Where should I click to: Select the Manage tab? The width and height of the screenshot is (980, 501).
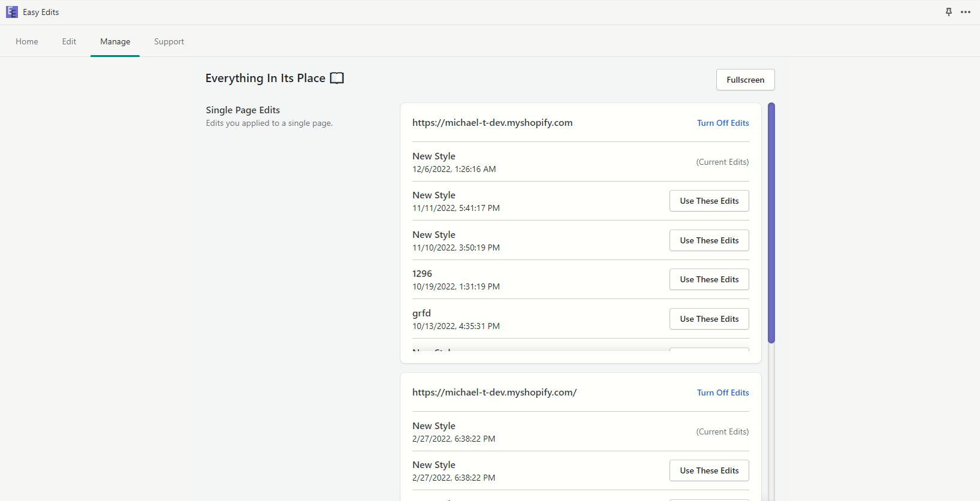point(115,41)
